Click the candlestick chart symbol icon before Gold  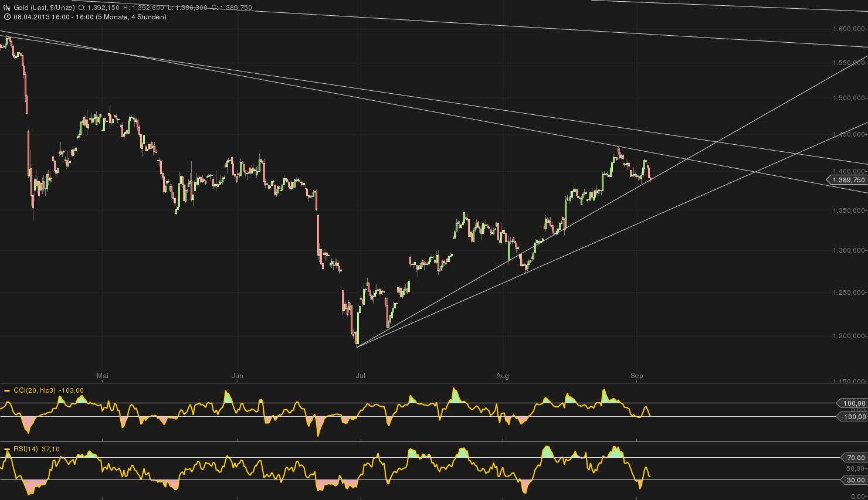coord(6,8)
